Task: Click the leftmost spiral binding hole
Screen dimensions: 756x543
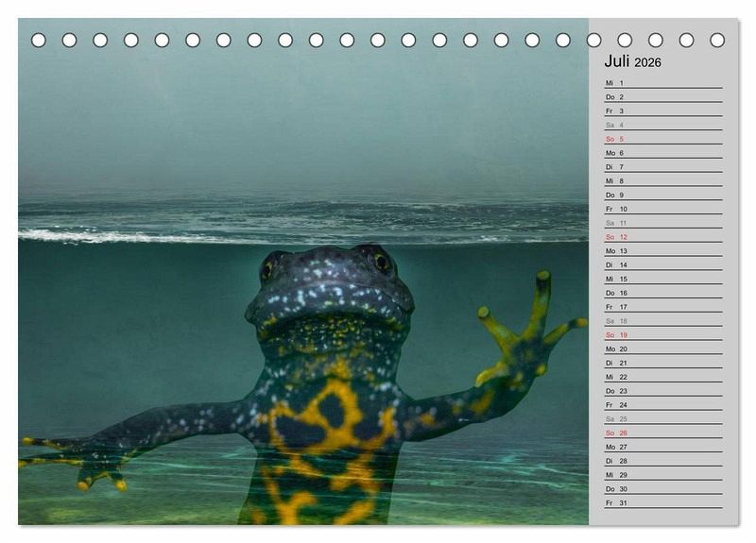Action: point(39,40)
